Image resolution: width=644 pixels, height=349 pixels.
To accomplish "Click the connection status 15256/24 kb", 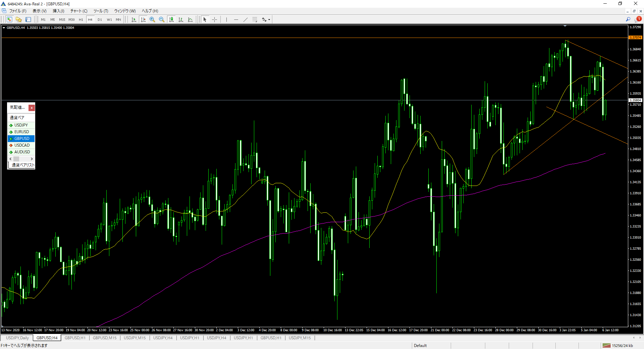I will [x=618, y=346].
